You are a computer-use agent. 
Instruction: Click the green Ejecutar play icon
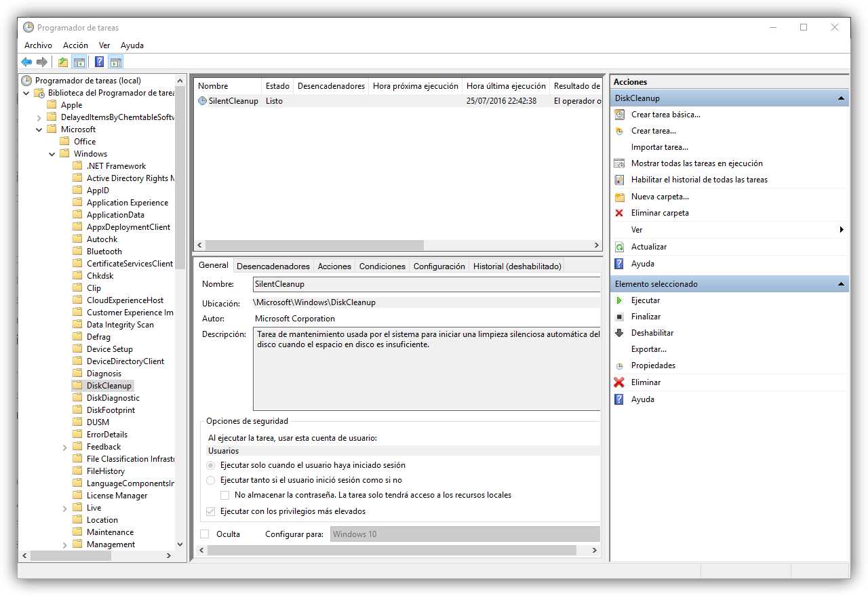tap(619, 300)
